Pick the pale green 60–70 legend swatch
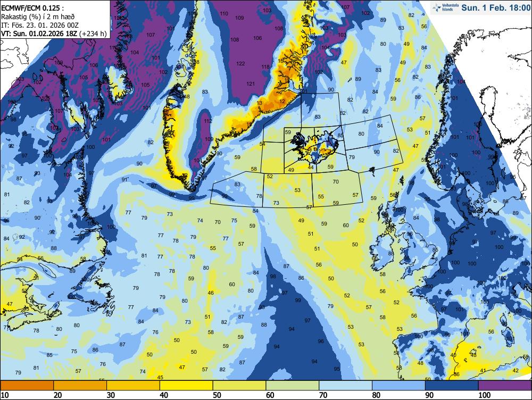The height and width of the screenshot is (400, 532). (293, 386)
